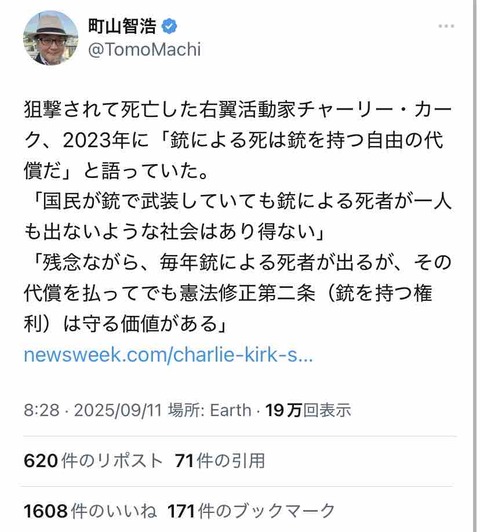Open the display name 町山智浩
The height and width of the screenshot is (532, 480).
pyautogui.click(x=122, y=26)
